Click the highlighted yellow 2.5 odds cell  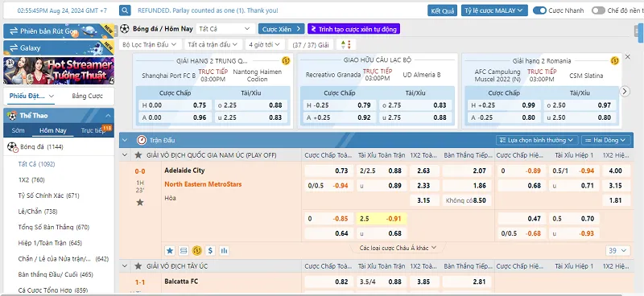382,219
